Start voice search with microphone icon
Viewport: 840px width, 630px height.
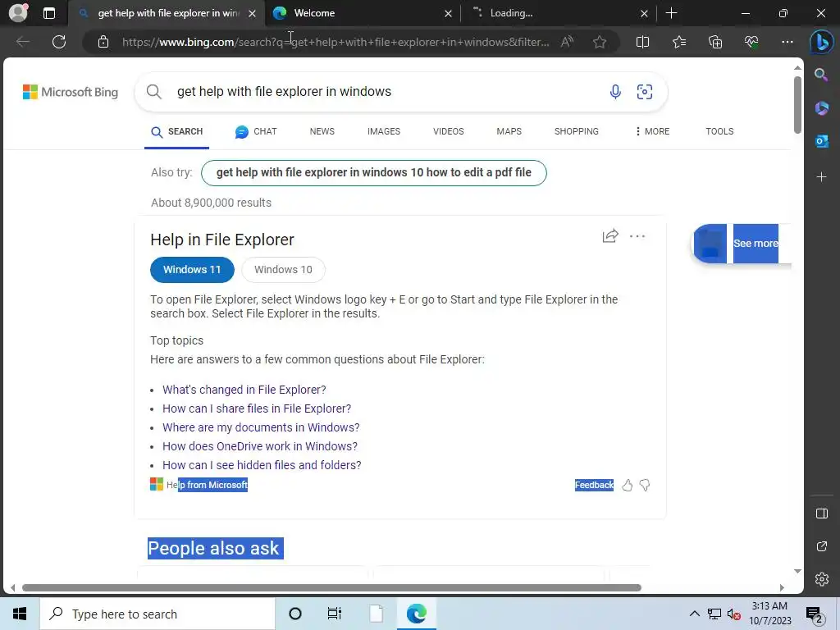click(x=615, y=92)
